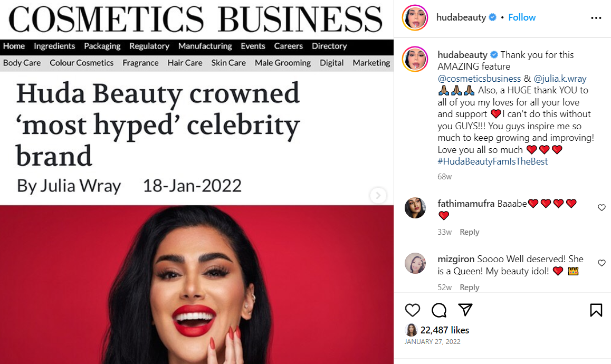
Task: Go to next image with arrow
Action: 378,195
